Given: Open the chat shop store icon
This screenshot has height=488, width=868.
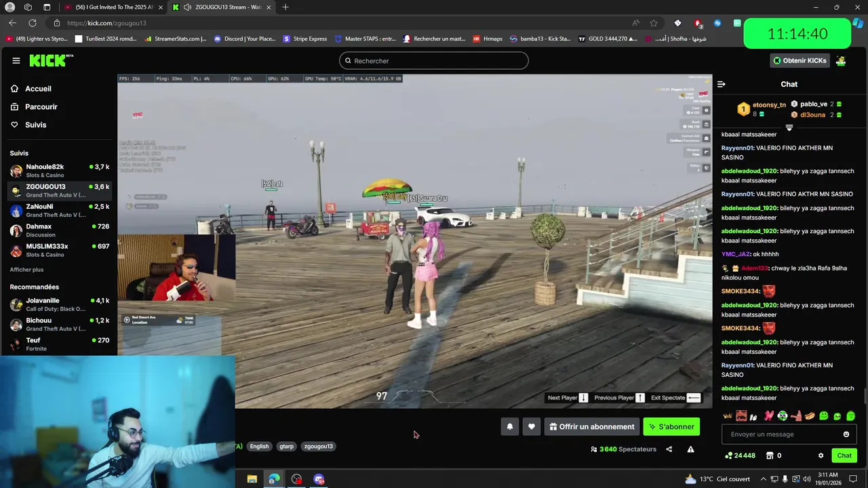Looking at the screenshot, I should pyautogui.click(x=770, y=455).
